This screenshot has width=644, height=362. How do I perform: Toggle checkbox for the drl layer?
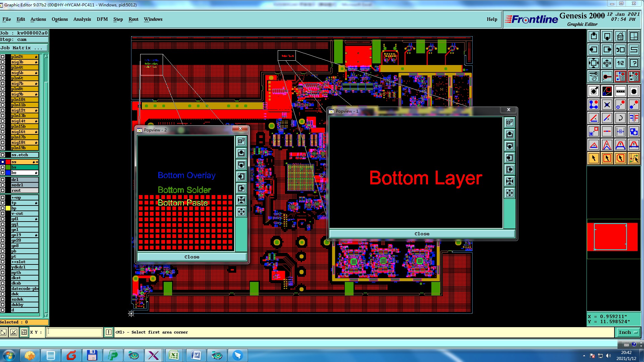pyautogui.click(x=3, y=180)
